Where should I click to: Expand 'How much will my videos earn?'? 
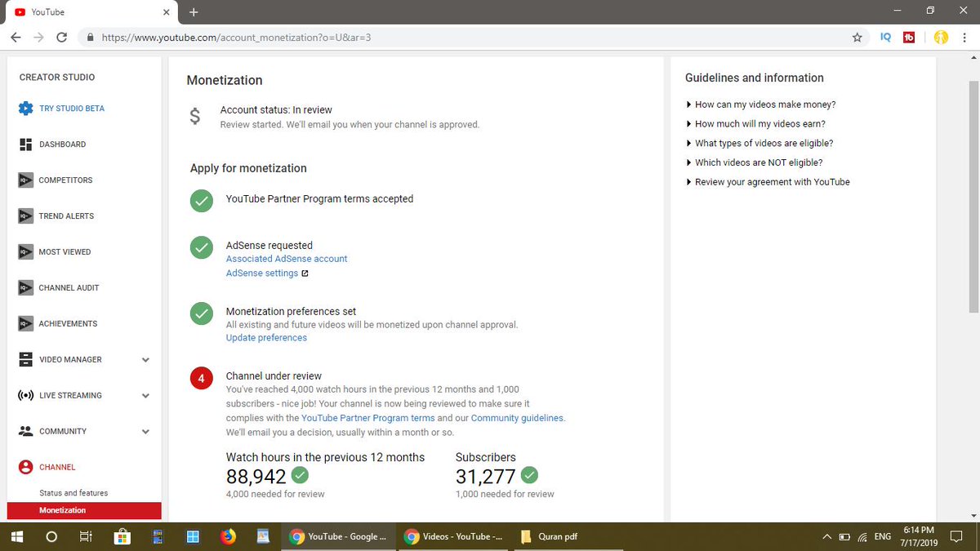pyautogui.click(x=755, y=124)
